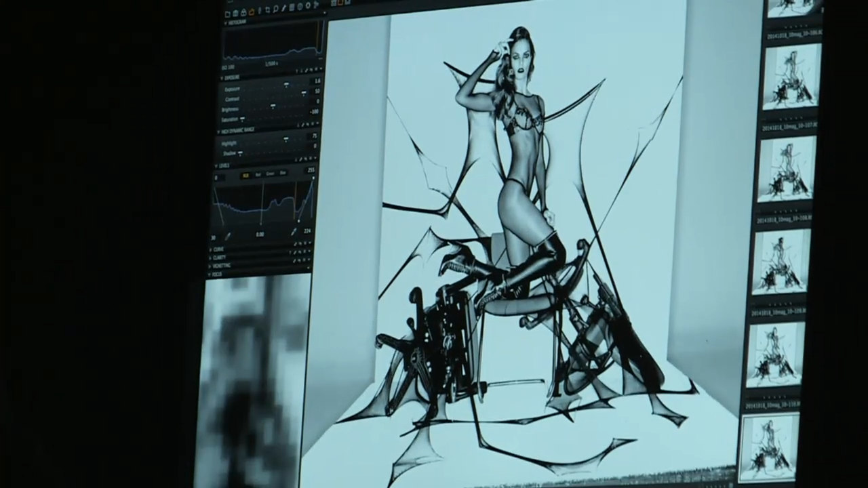The image size is (868, 488).
Task: Click the Contrast value field 50
Action: tap(317, 91)
